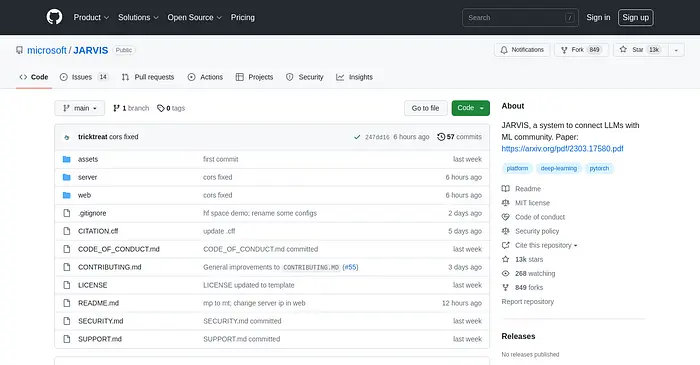
Task: Open the 1 branch link
Action: [x=131, y=108]
